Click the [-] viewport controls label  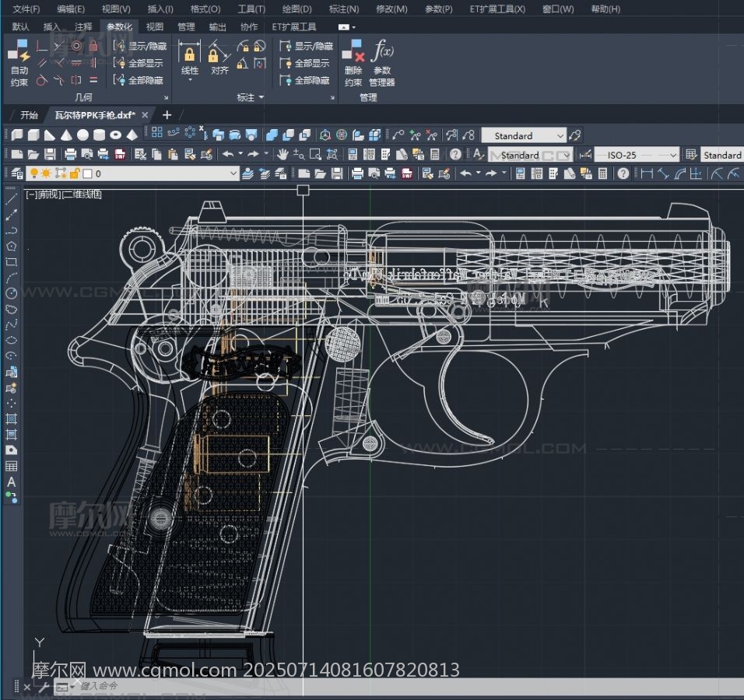[31, 194]
